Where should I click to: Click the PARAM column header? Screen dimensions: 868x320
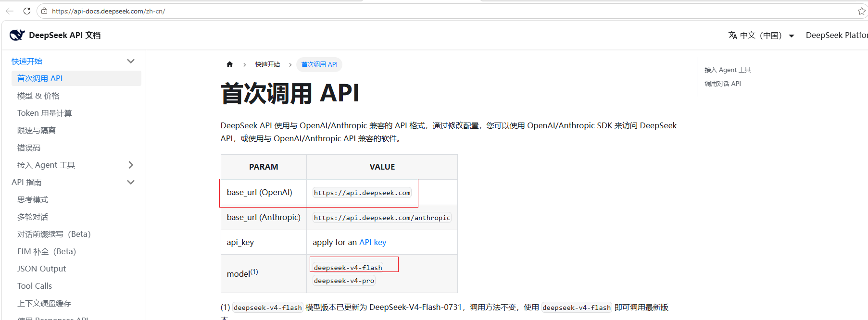(264, 167)
